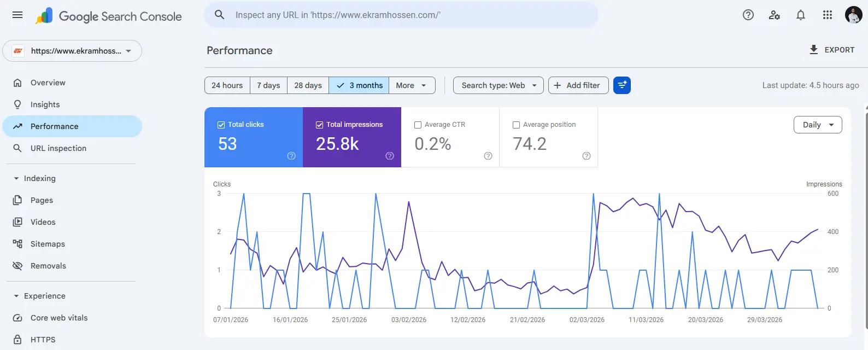The width and height of the screenshot is (868, 350).
Task: Click the URL inspection magnifier icon
Action: click(17, 148)
